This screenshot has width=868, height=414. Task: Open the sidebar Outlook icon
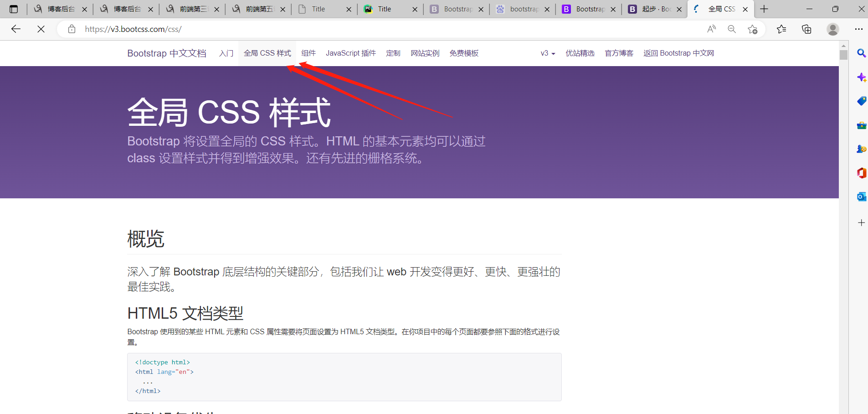tap(861, 197)
